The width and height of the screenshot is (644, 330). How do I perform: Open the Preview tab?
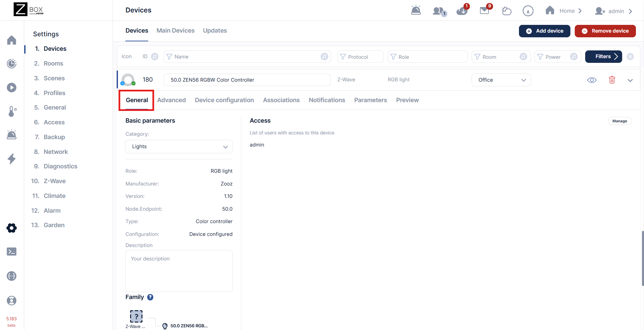[407, 100]
